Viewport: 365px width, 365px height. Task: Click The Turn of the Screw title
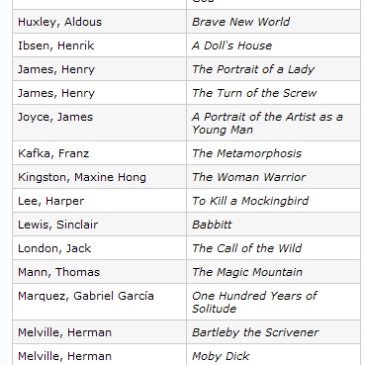coord(254,93)
